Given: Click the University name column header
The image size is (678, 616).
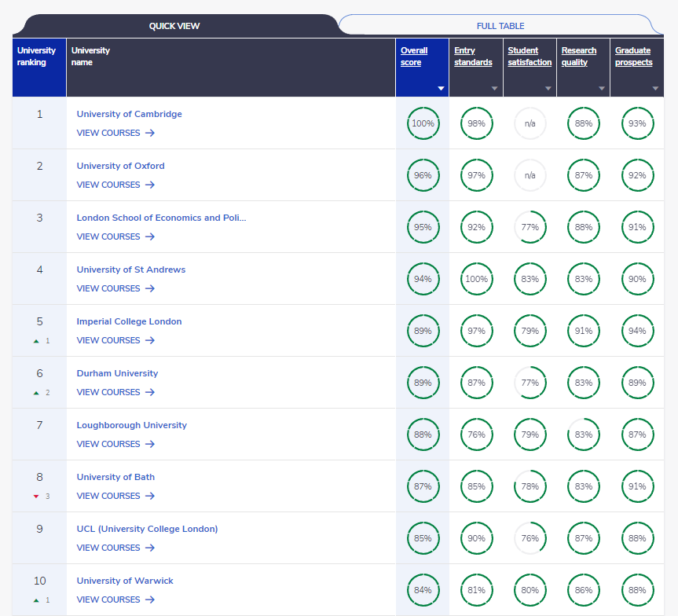Looking at the screenshot, I should coord(231,68).
